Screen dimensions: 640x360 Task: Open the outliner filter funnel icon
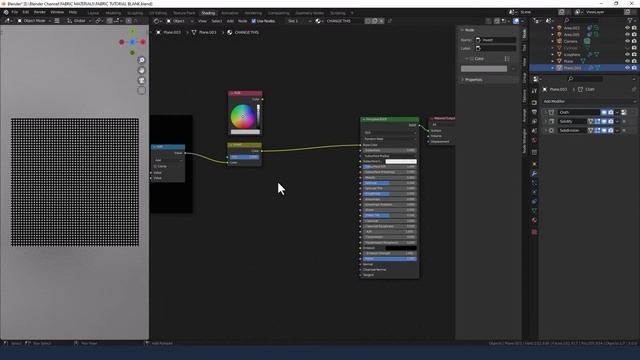coord(630,20)
